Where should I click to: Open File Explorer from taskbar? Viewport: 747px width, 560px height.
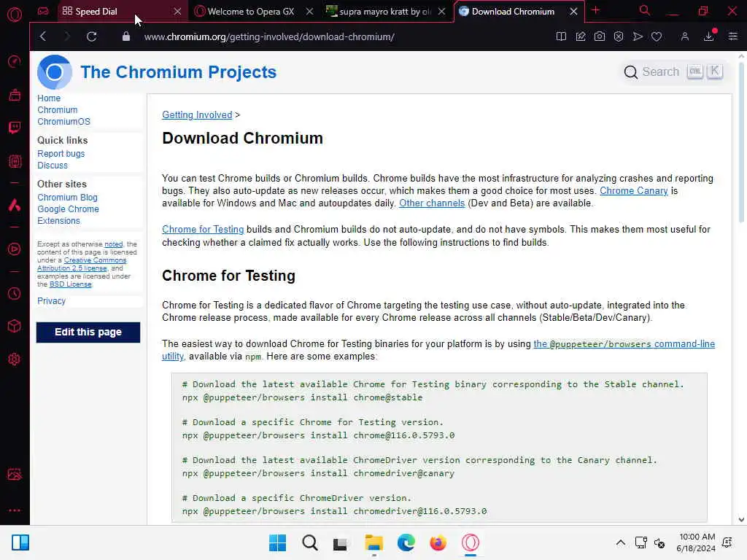pos(374,542)
